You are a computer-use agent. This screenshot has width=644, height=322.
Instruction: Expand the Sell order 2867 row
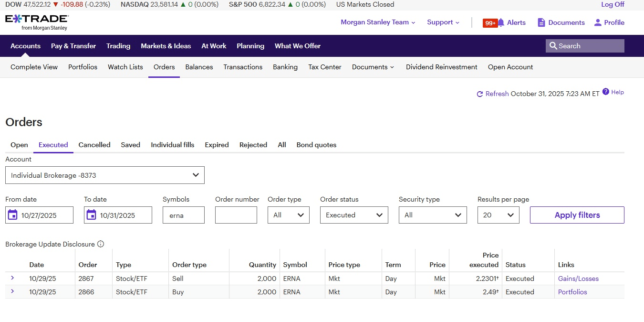[x=12, y=278]
